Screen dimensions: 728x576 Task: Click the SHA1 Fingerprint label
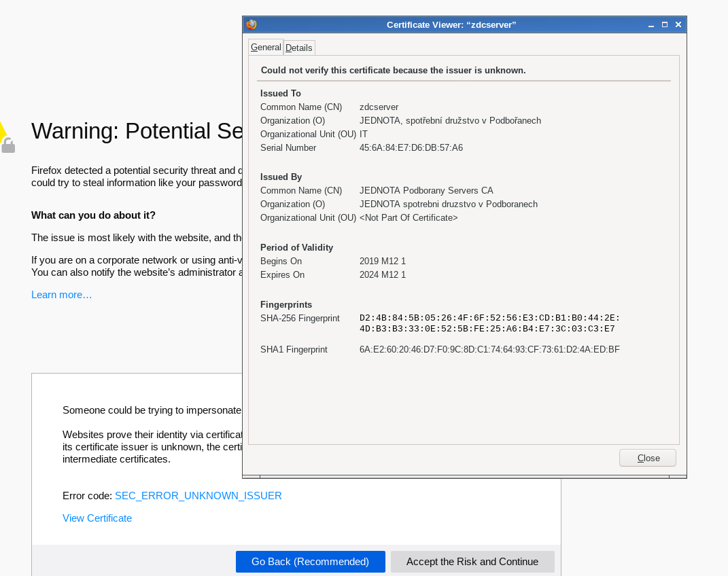[x=294, y=349]
